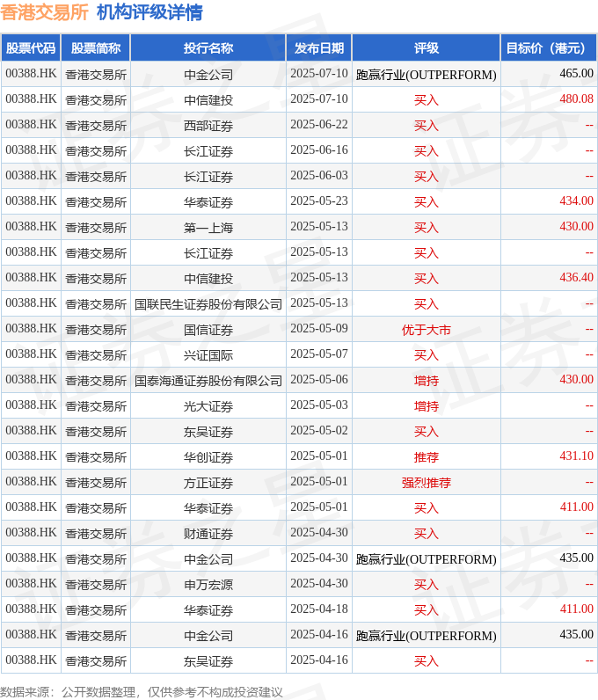Click 中信建投 in the 2025-07-10 row
This screenshot has width=598, height=700.
click(208, 100)
